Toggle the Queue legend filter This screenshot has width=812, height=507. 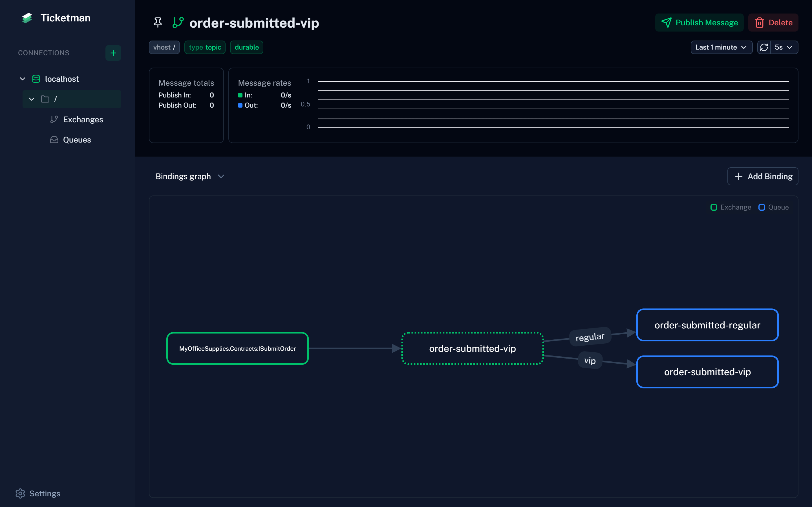[x=773, y=207]
